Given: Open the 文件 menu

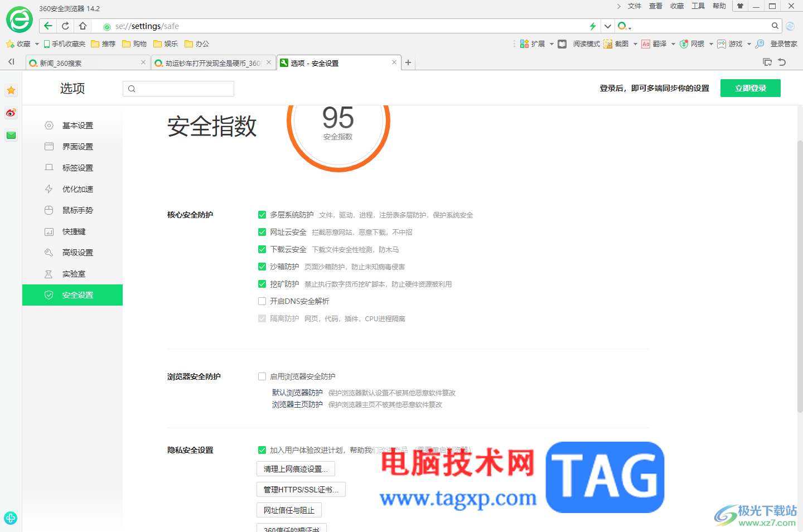Looking at the screenshot, I should tap(635, 6).
